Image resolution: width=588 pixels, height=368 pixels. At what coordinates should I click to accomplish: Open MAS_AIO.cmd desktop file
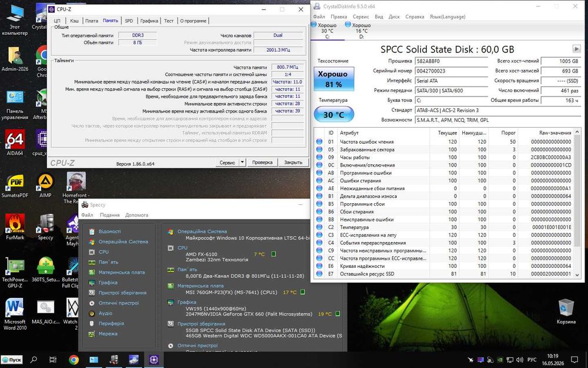[45, 311]
